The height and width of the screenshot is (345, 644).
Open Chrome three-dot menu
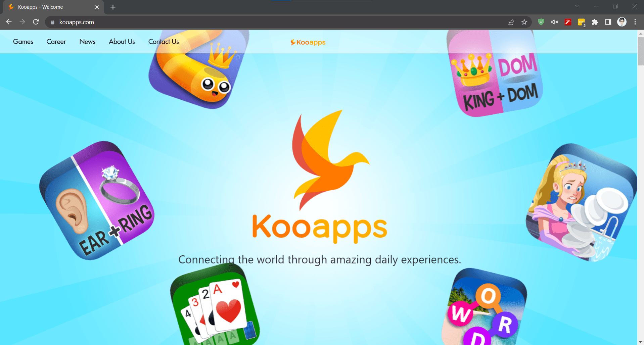click(x=635, y=22)
